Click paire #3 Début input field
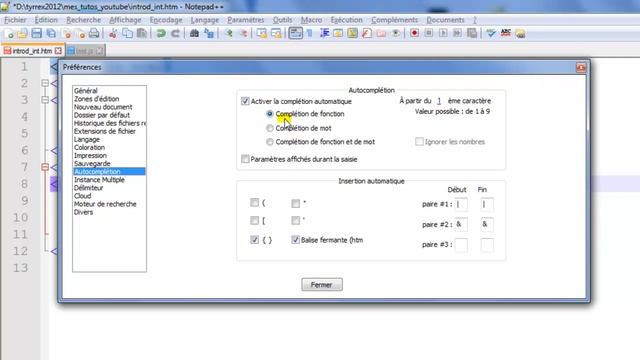This screenshot has width=640, height=360. point(461,245)
